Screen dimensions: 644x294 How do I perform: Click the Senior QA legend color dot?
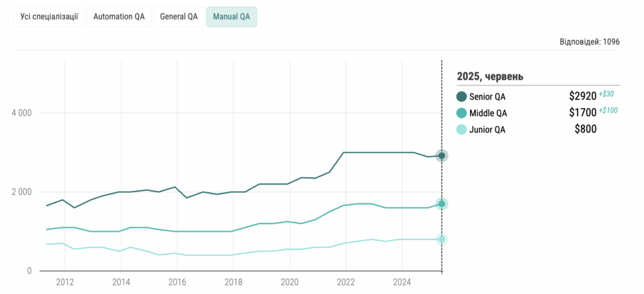tap(462, 97)
